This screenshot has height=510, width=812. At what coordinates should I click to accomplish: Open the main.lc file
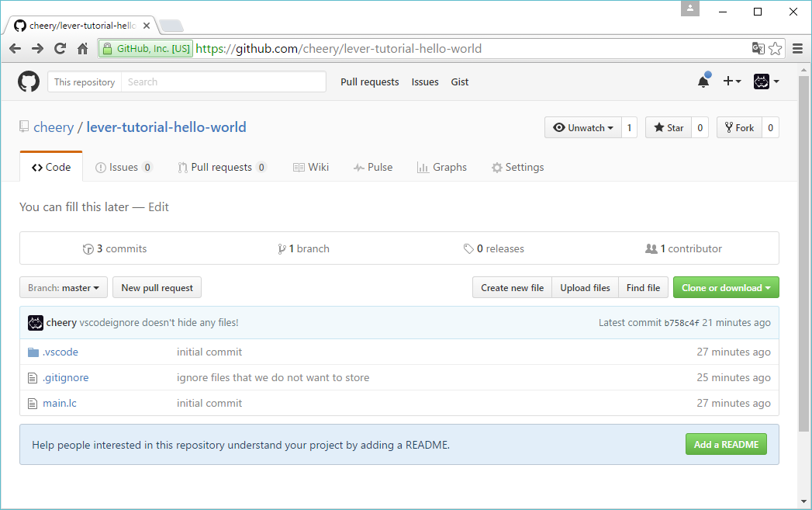point(60,404)
